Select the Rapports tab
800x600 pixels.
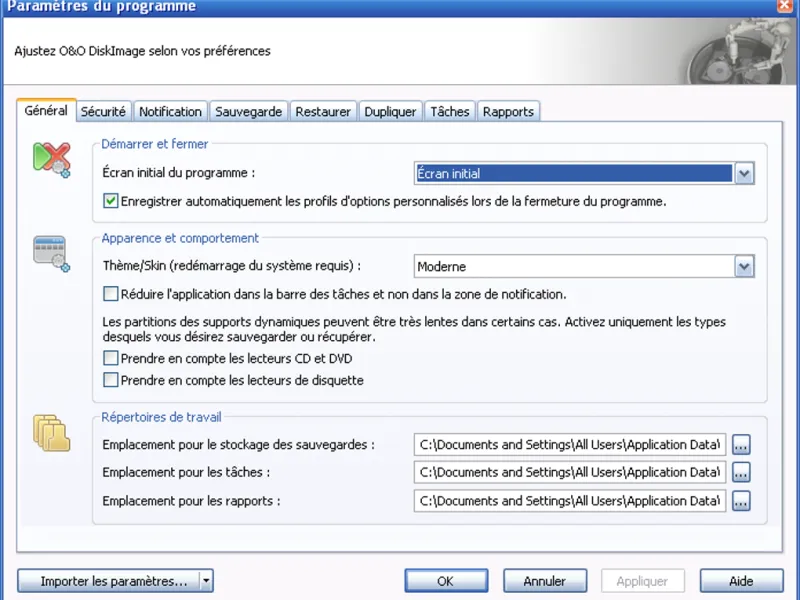[x=508, y=112]
